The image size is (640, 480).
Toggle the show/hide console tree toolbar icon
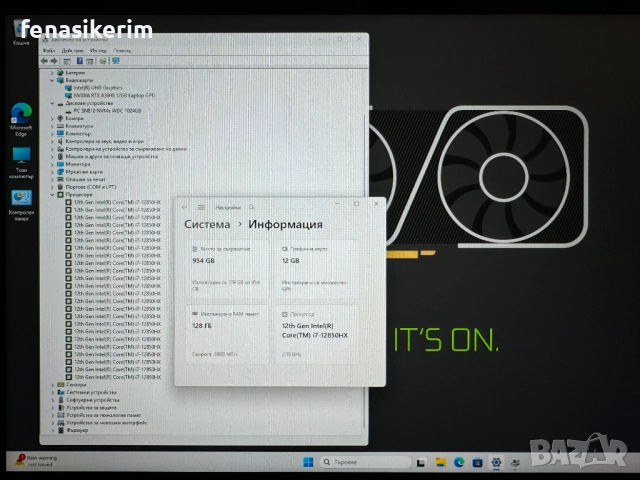pos(67,61)
